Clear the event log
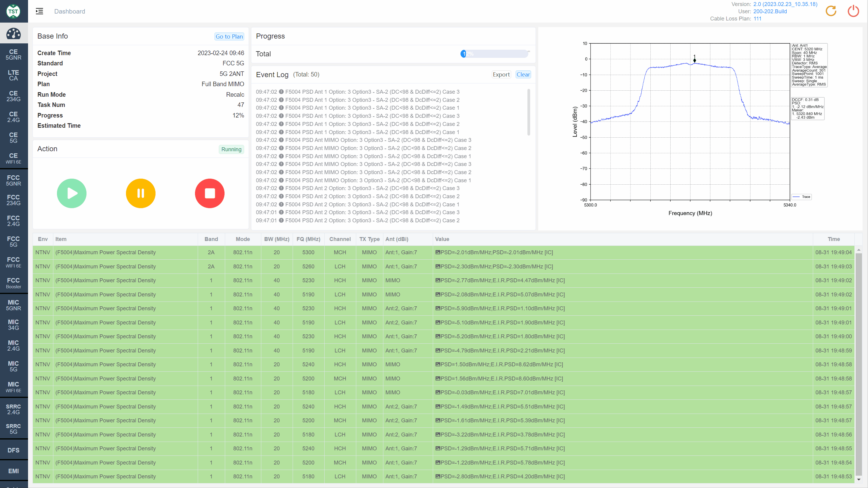 [x=523, y=74]
